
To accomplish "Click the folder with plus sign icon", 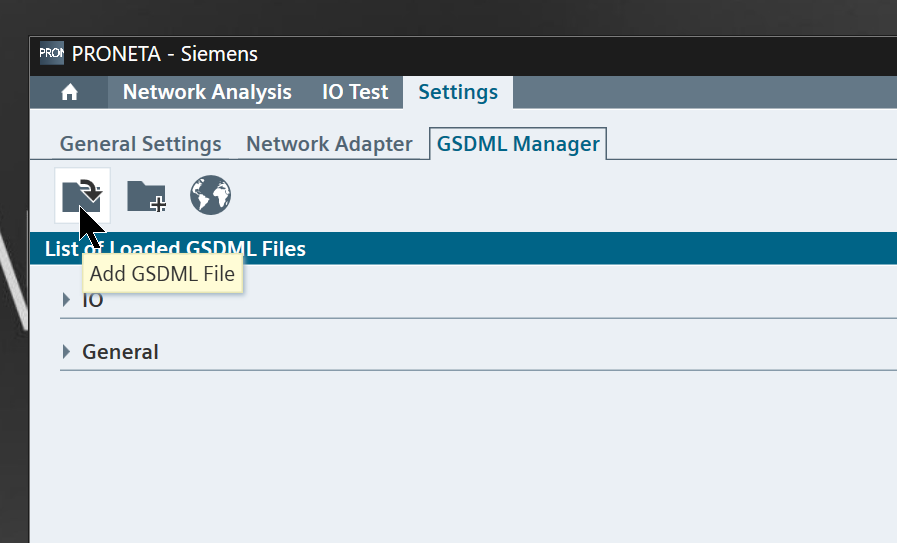I will [x=146, y=196].
